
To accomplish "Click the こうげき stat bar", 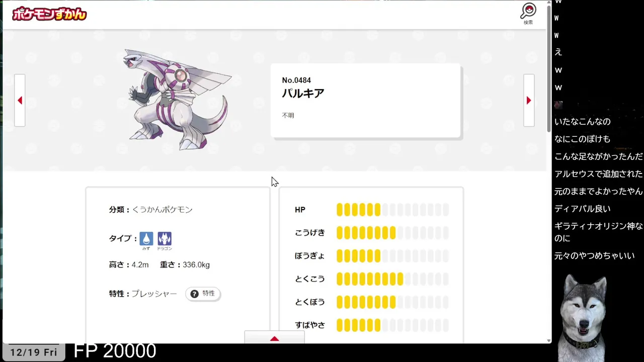I will (x=392, y=233).
